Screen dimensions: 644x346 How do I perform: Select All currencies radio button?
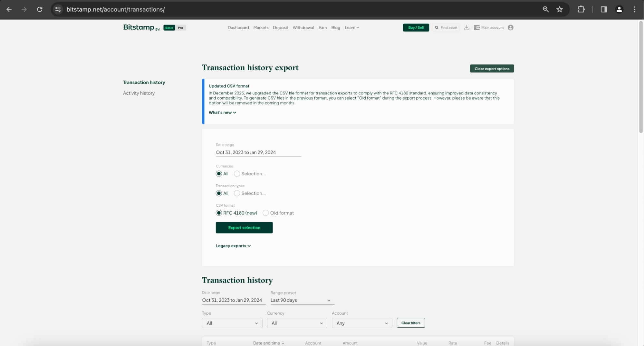[x=219, y=174]
